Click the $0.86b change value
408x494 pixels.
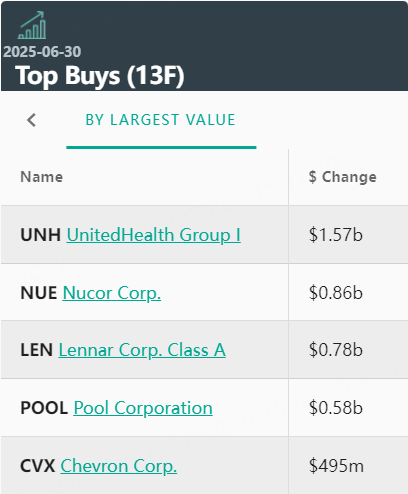336,293
